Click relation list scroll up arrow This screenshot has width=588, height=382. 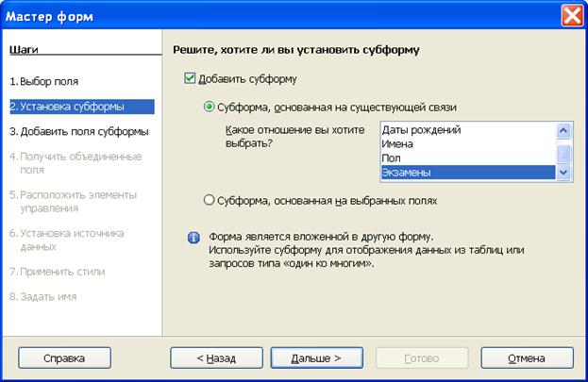point(563,131)
